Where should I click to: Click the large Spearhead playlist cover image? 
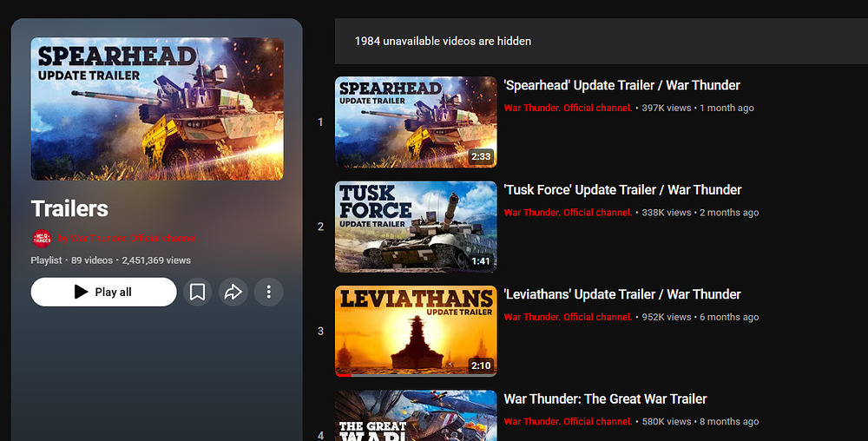click(157, 109)
